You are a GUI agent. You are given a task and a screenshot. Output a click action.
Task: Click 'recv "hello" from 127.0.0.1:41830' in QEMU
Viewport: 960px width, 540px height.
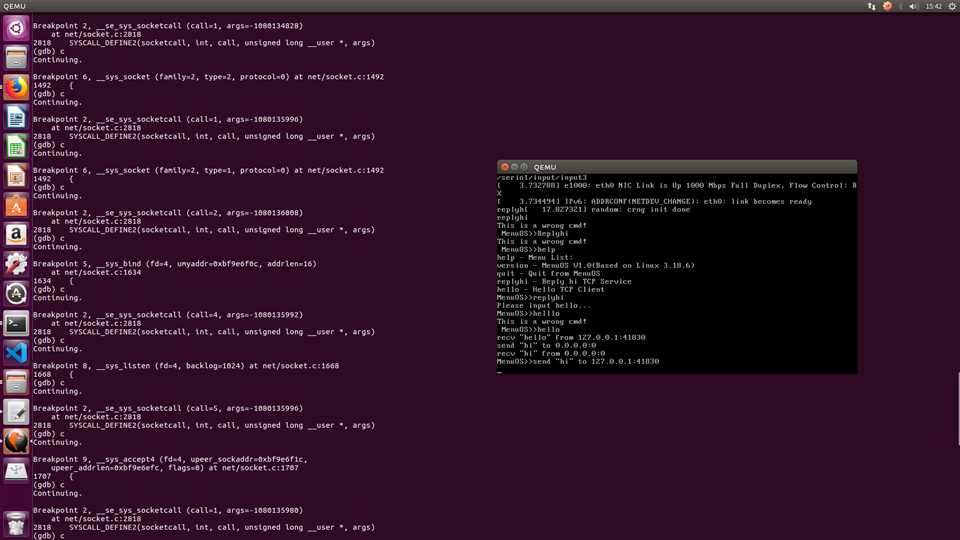point(571,337)
